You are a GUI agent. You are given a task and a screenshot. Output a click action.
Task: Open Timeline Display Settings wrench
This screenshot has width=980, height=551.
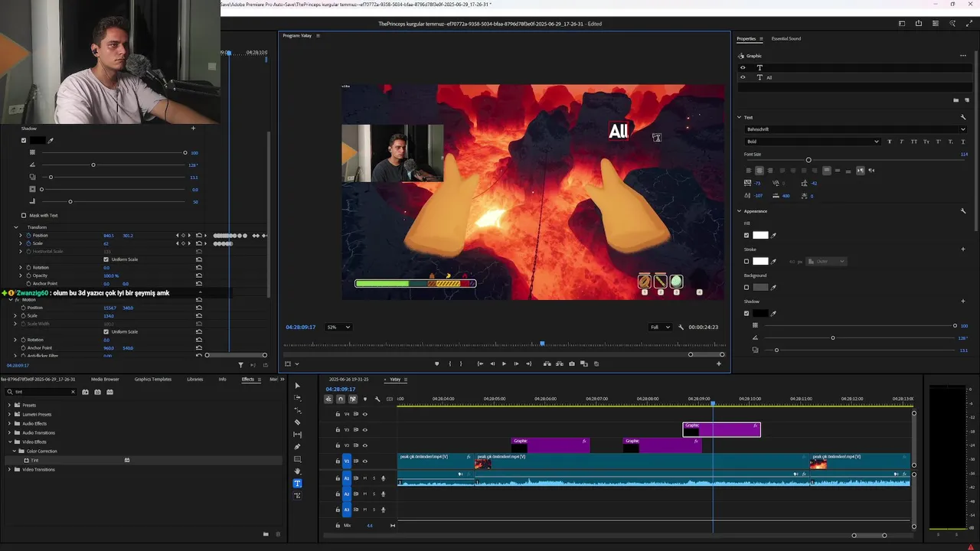pos(377,399)
